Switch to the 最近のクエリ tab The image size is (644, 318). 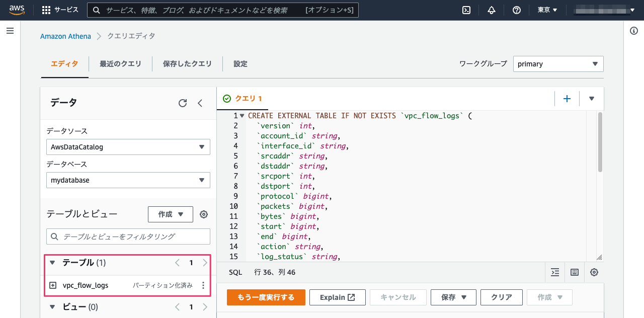tap(120, 64)
